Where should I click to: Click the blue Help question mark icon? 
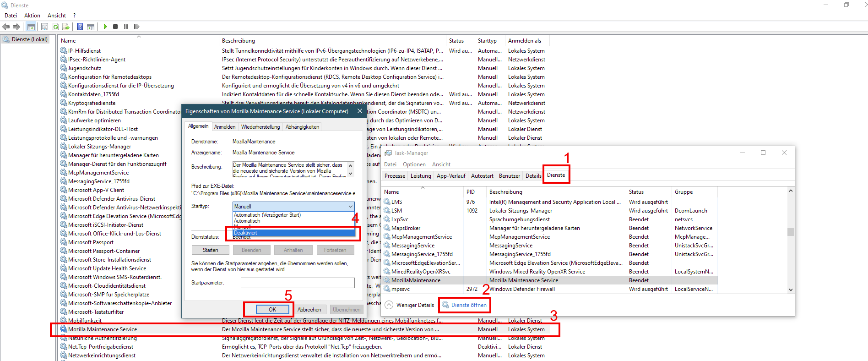tap(80, 27)
